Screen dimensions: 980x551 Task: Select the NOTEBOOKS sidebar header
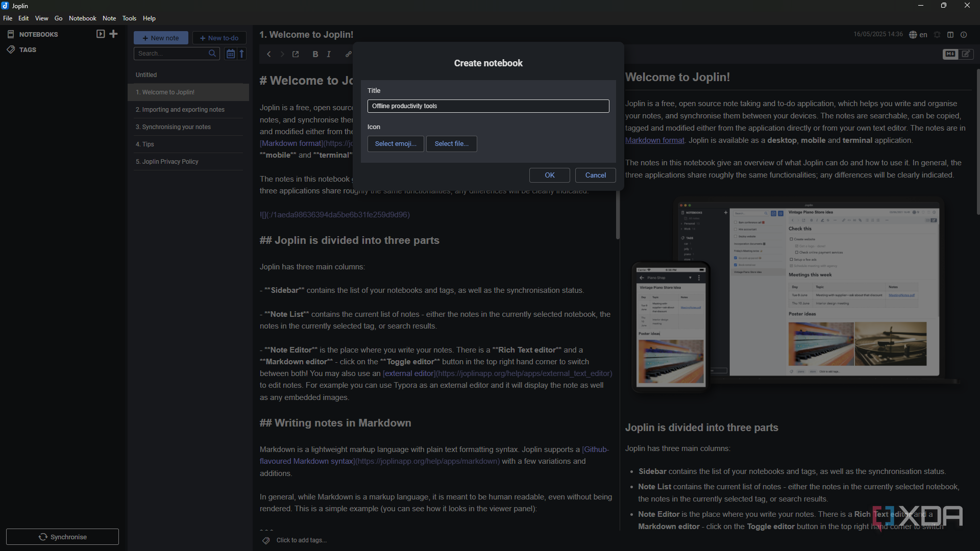[39, 35]
